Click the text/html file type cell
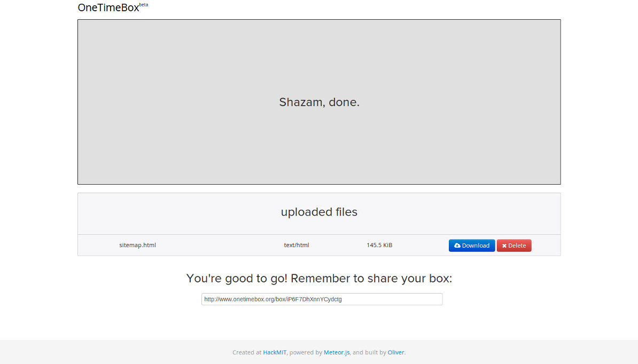This screenshot has height=364, width=638. pos(297,245)
